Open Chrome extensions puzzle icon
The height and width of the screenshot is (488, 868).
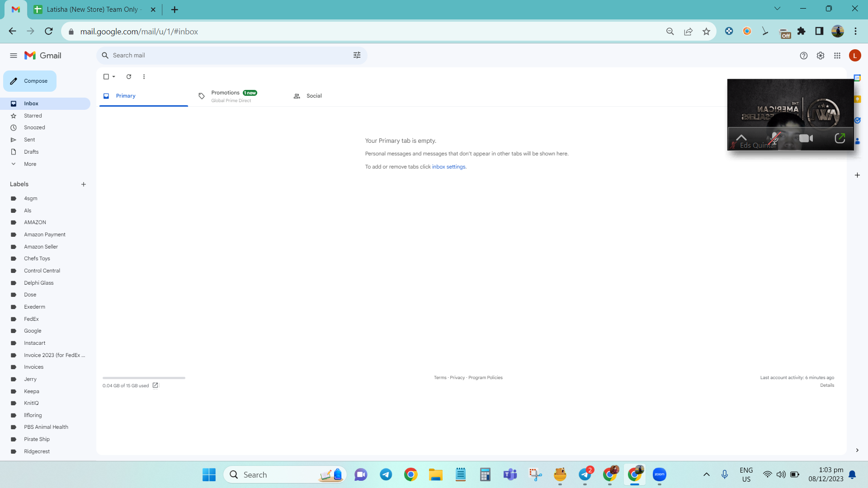802,31
